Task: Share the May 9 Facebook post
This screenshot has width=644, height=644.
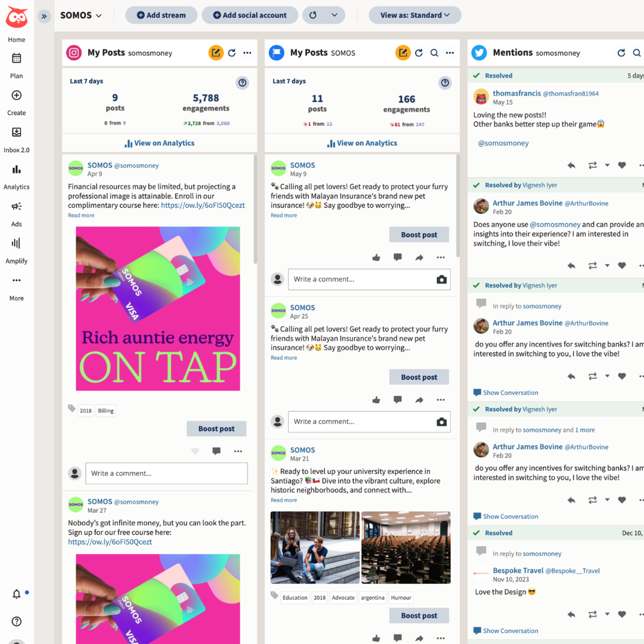Action: coord(419,258)
